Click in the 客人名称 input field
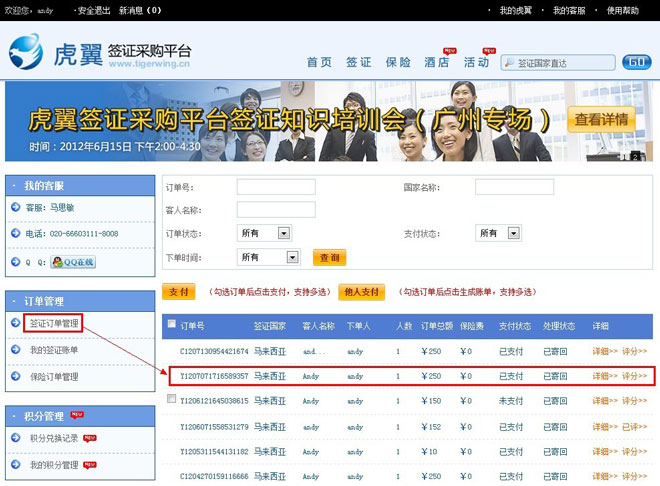 click(276, 210)
